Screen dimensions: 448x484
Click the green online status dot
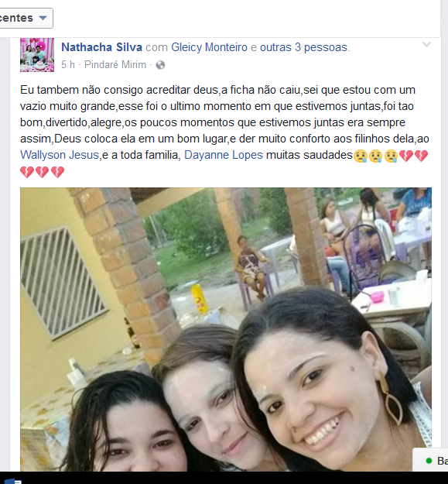click(429, 461)
